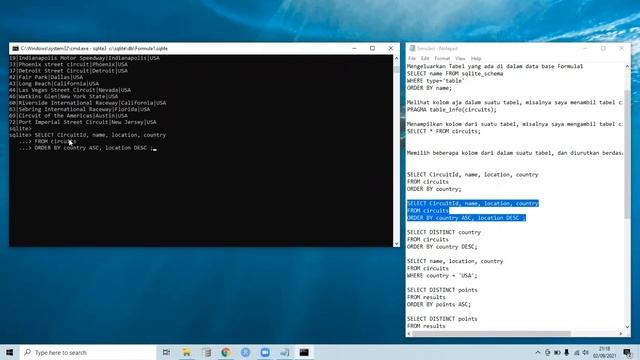
Task: Click the Command Prompt scrollbar up arrow
Action: 396,58
